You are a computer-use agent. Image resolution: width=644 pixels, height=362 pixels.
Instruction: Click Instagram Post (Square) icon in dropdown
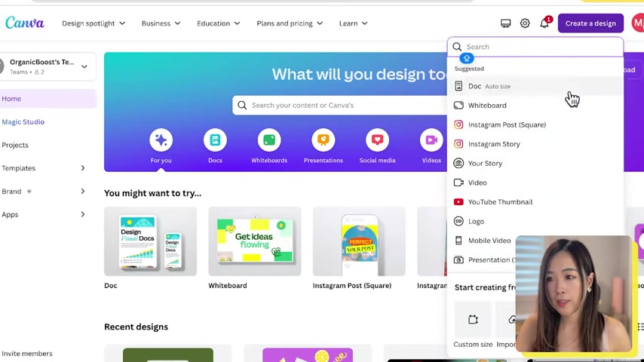458,124
